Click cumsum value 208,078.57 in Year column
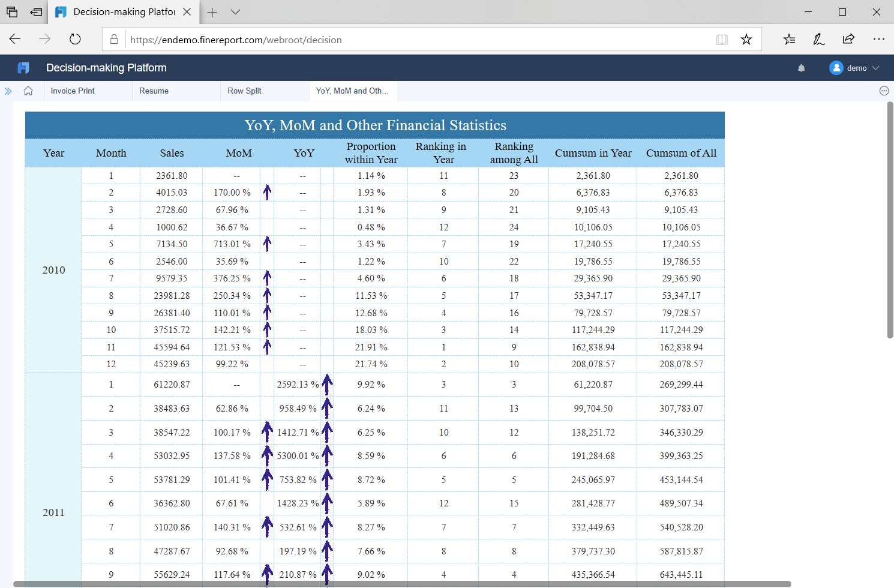The height and width of the screenshot is (588, 894). click(593, 364)
